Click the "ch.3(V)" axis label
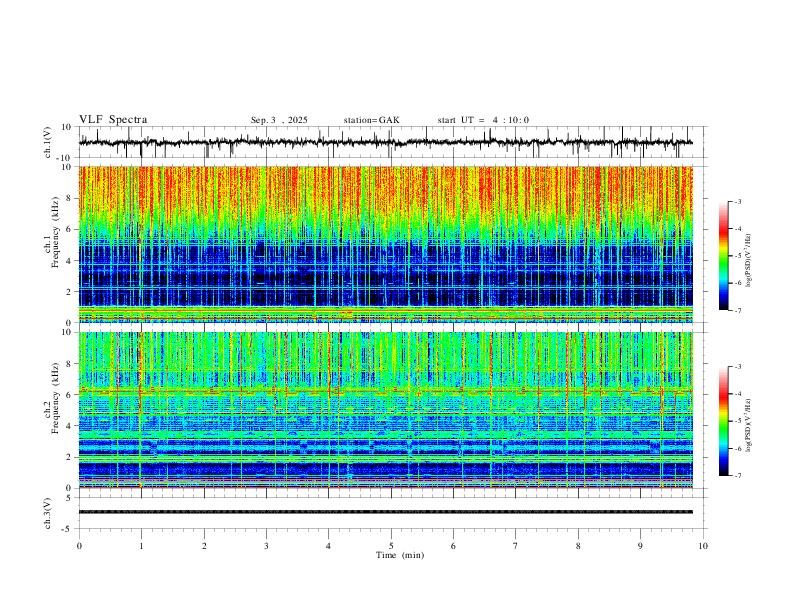 tap(48, 513)
